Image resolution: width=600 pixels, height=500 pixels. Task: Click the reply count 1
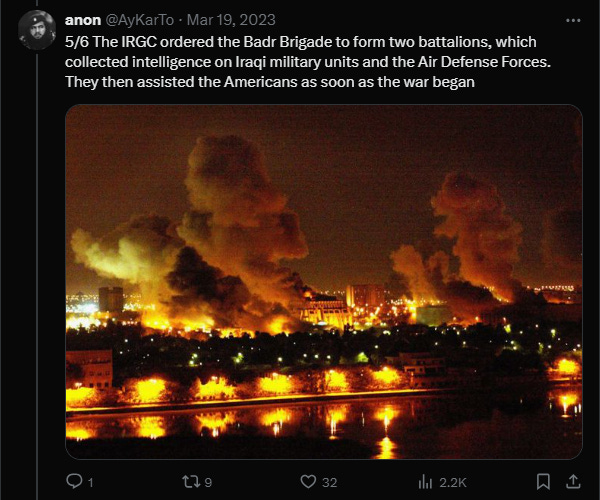91,482
